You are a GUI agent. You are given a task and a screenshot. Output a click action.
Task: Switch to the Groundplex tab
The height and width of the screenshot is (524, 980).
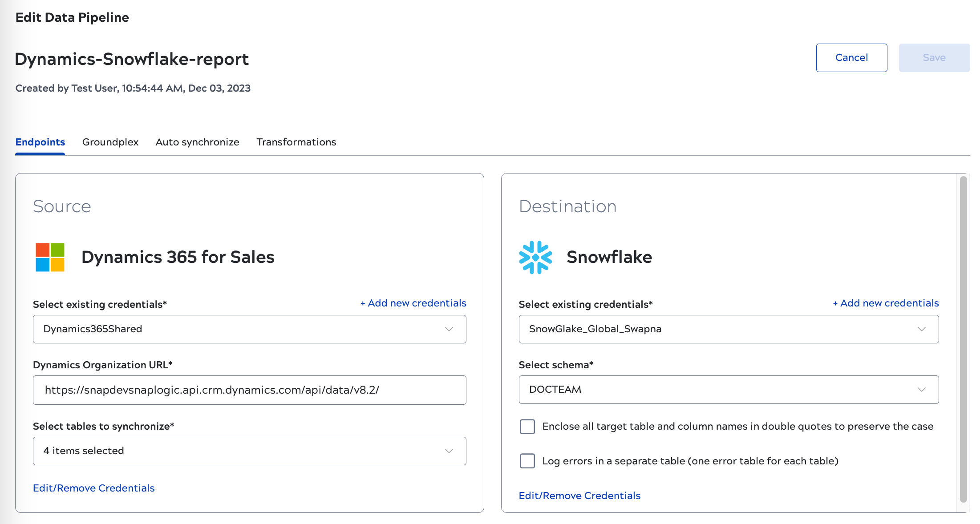point(110,142)
